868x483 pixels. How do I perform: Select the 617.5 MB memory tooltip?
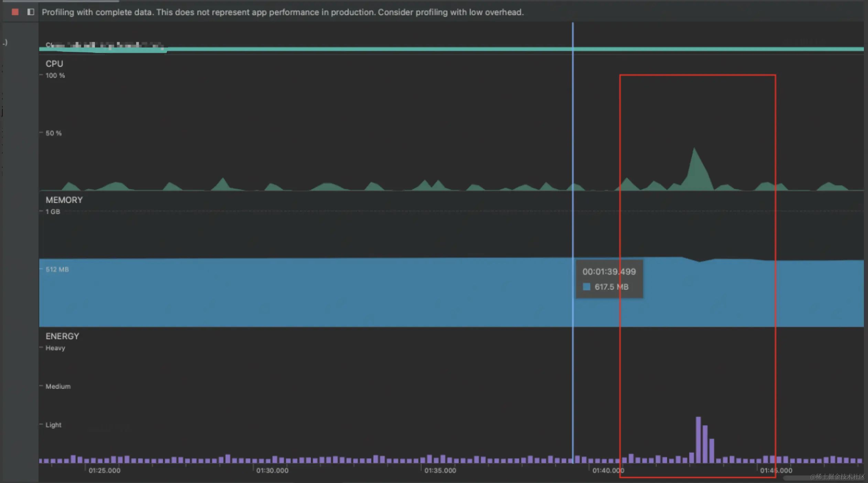coord(611,287)
